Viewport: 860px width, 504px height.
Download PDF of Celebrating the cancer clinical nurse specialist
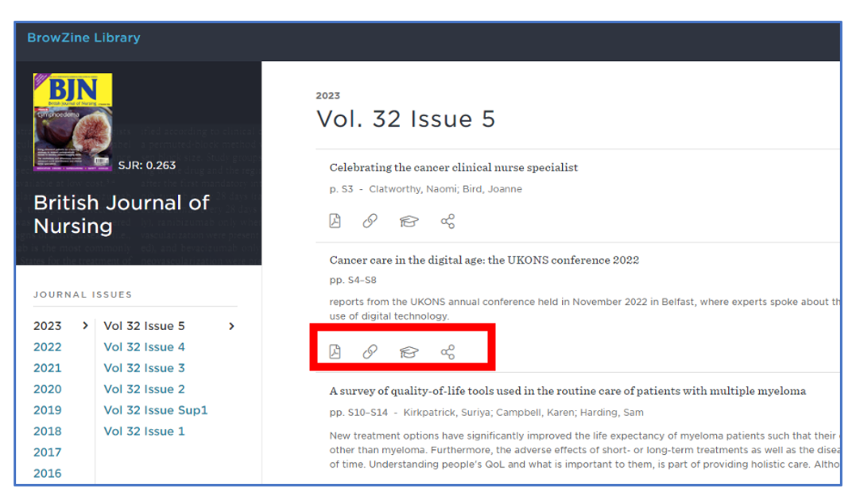tap(335, 221)
